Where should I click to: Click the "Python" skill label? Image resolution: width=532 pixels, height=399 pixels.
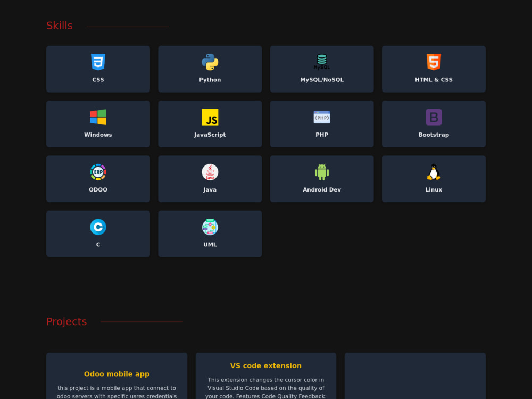210,80
